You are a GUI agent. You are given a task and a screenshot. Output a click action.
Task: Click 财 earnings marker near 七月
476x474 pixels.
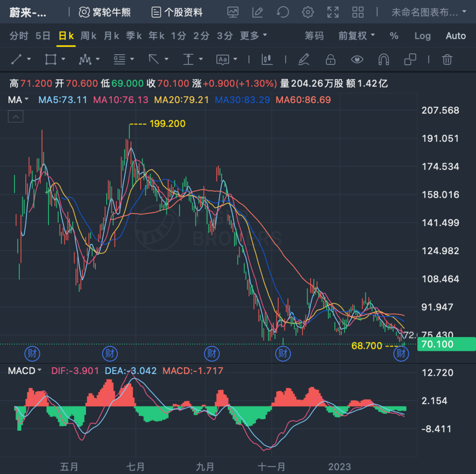point(110,354)
